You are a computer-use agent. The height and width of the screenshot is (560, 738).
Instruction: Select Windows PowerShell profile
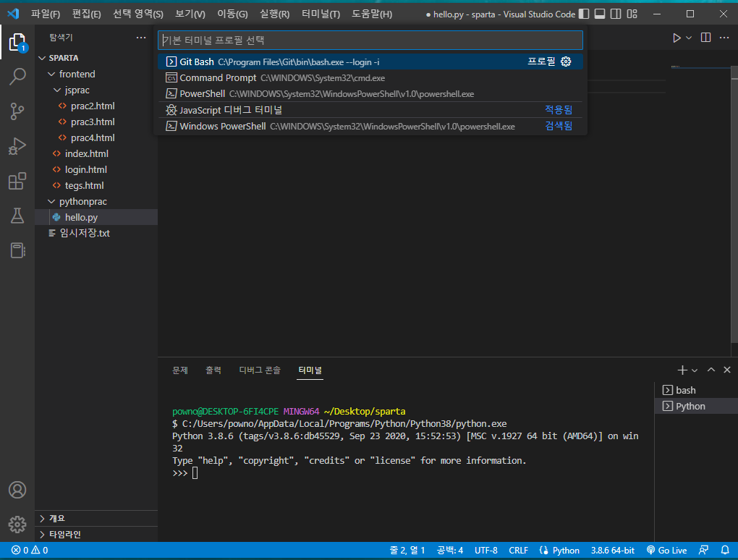370,126
